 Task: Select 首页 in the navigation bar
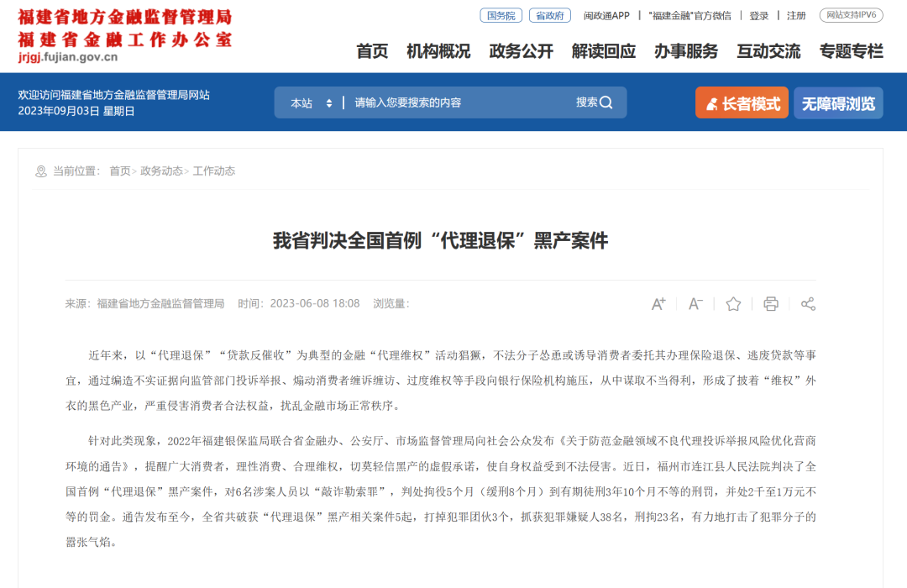pos(370,52)
